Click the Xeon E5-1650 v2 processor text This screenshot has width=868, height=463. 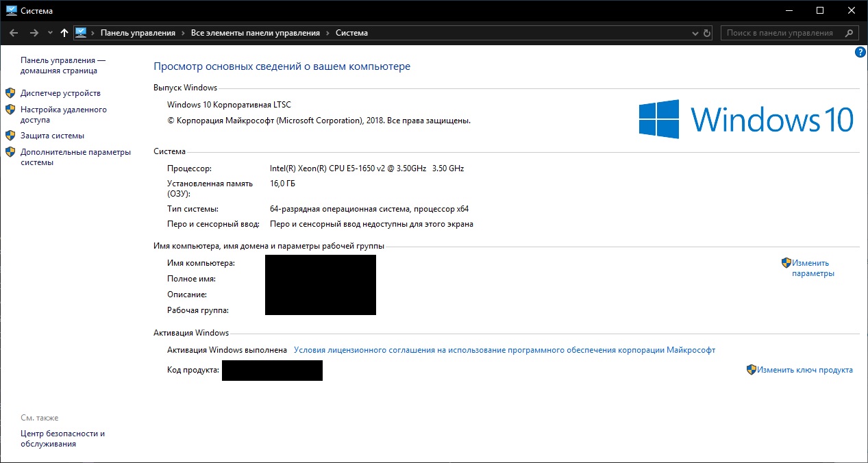tap(367, 168)
